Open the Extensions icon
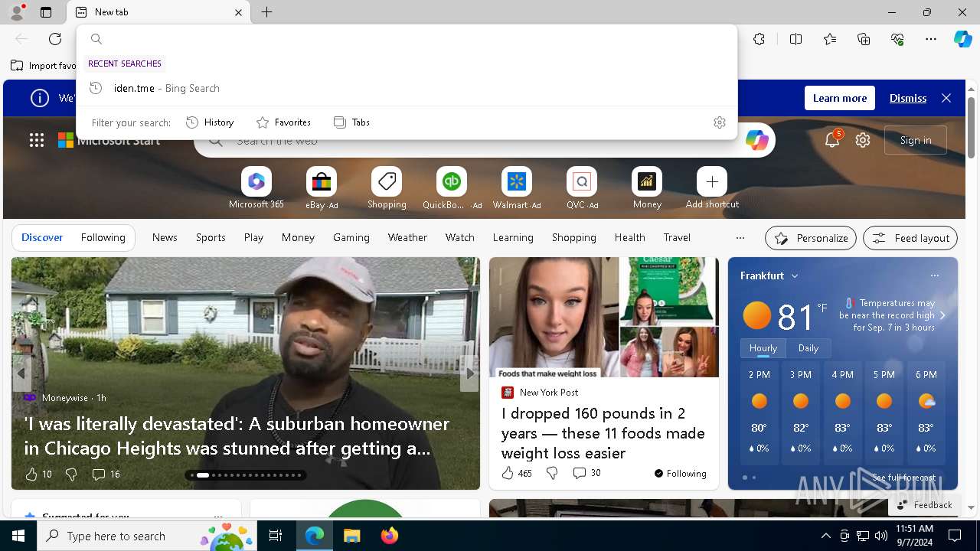The height and width of the screenshot is (551, 980). [759, 39]
